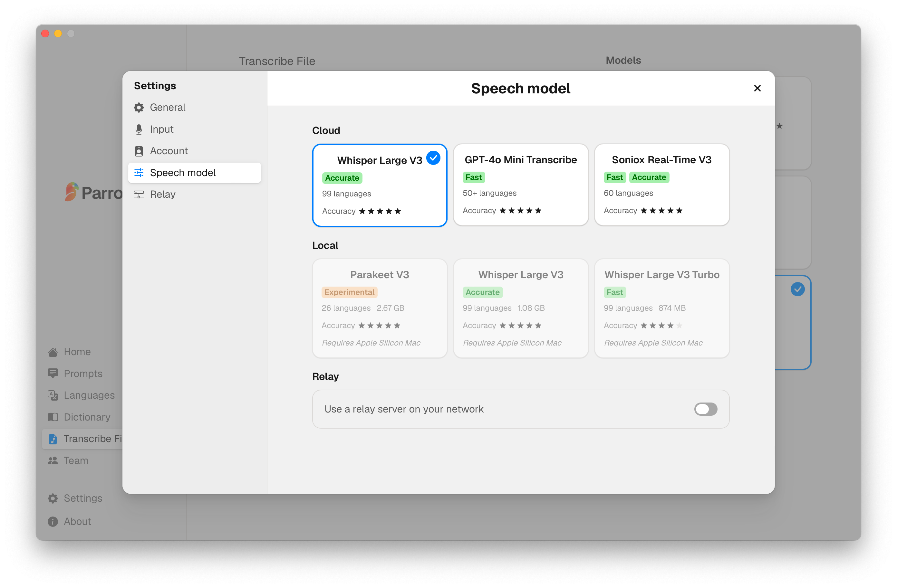The image size is (897, 588).
Task: Click 'Requires Apple Silicon Mac' under Parakeet V3
Action: [x=371, y=343]
